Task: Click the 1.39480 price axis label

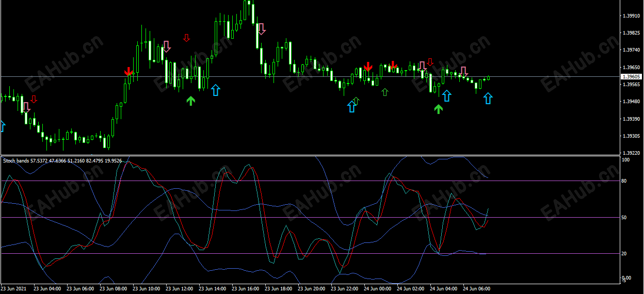Action: tap(632, 102)
